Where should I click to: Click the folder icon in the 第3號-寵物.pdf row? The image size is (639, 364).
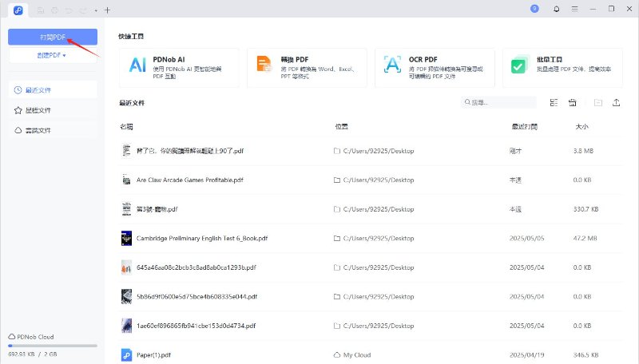(337, 209)
